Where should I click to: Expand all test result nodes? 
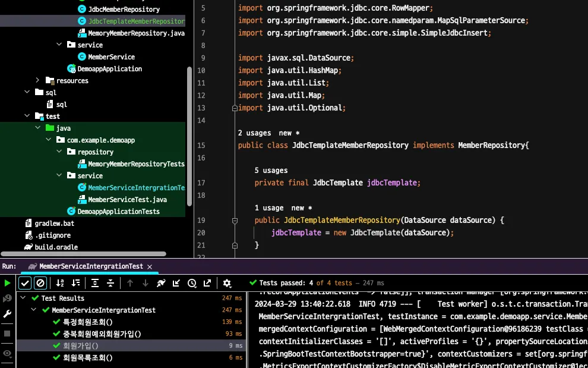pyautogui.click(x=95, y=284)
